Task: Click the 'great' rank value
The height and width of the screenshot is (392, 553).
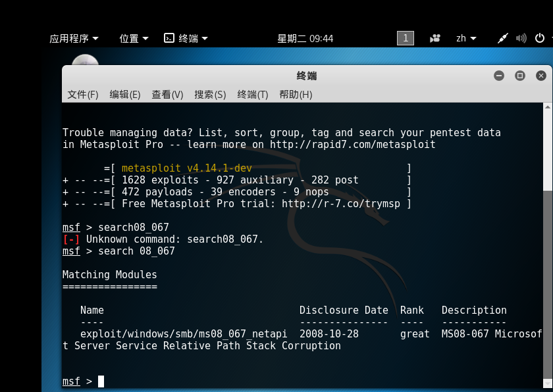Action: coord(415,334)
